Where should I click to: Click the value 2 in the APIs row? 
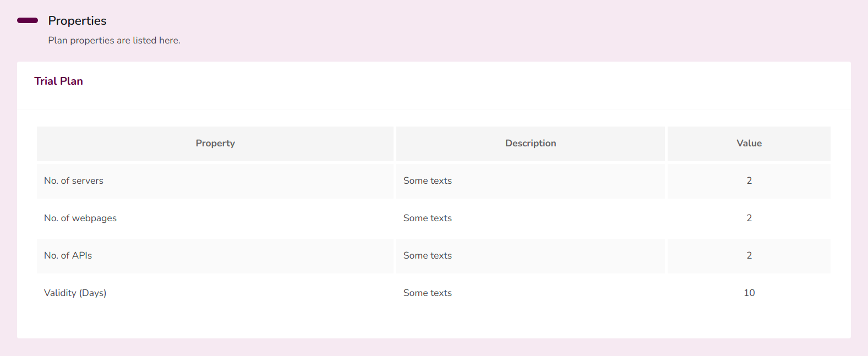coord(749,255)
